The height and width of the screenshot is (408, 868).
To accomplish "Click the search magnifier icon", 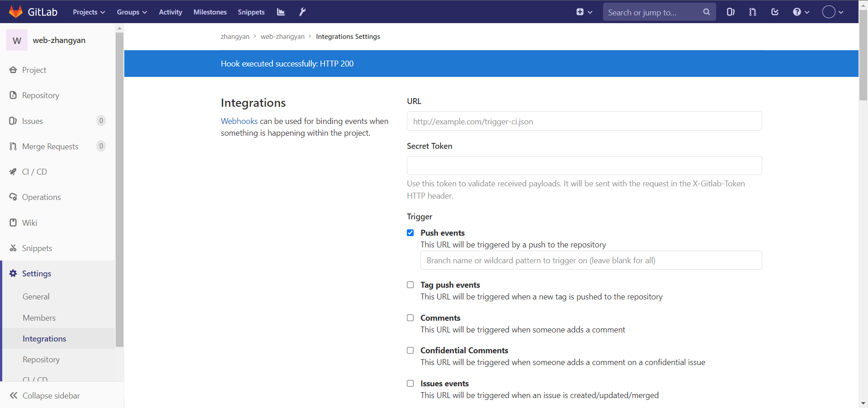I will pos(706,12).
